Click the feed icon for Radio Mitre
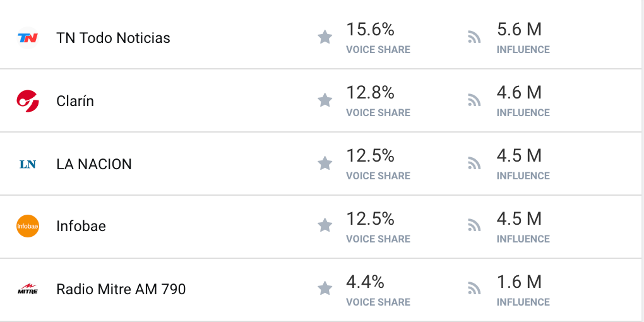 (474, 289)
